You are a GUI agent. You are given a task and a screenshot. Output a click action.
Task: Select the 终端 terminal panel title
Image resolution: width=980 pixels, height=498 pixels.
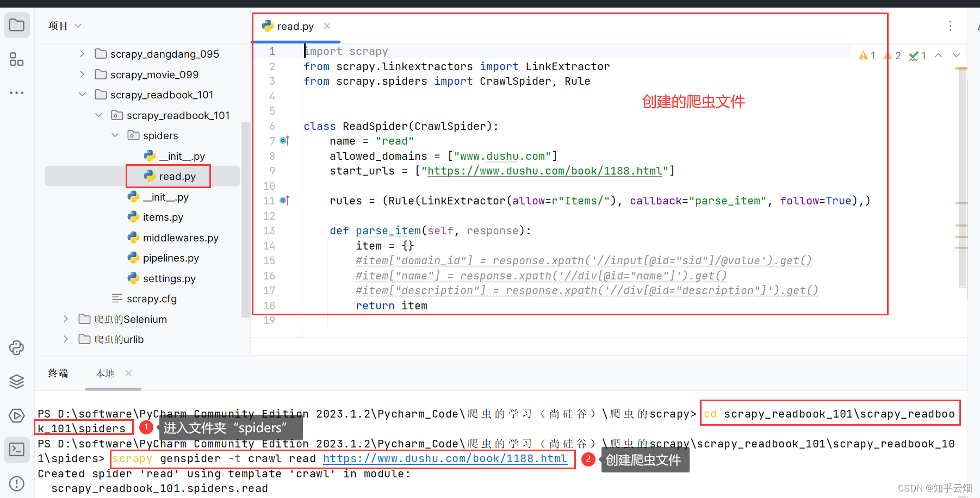[x=58, y=373]
